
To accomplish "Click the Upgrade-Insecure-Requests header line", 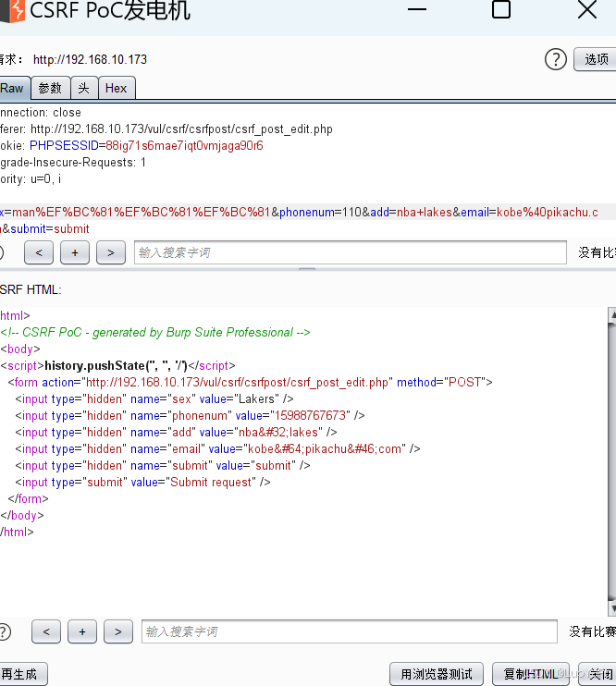I will coord(73,163).
